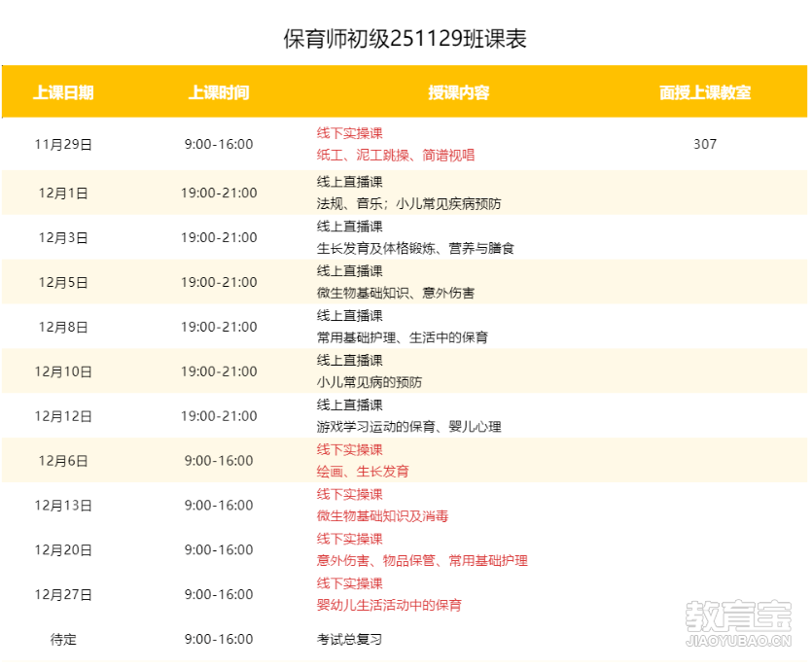
Task: Click 法规、音乐；小儿常见疾病预防 text
Action: (408, 204)
